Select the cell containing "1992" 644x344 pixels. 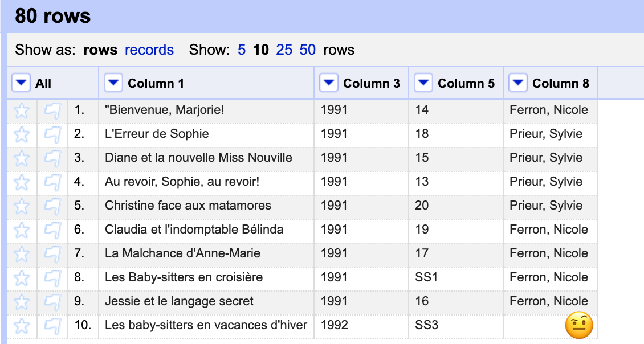tap(334, 325)
